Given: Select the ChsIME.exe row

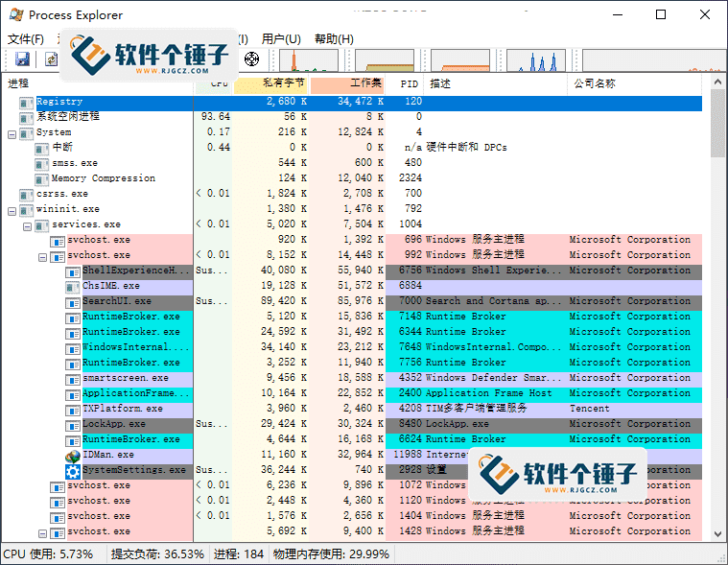Looking at the screenshot, I should [352, 286].
